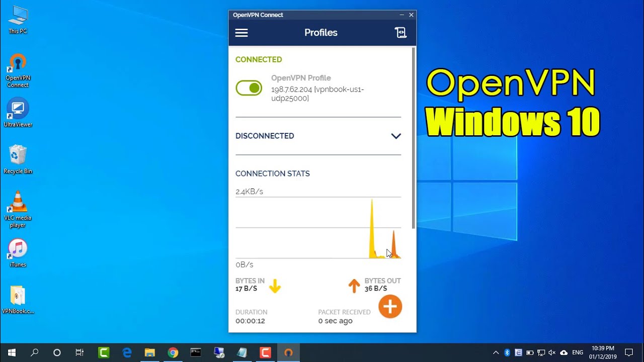Click the 2.4KB/s graph scale label
Viewport: 644px width, 362px height.
[249, 192]
